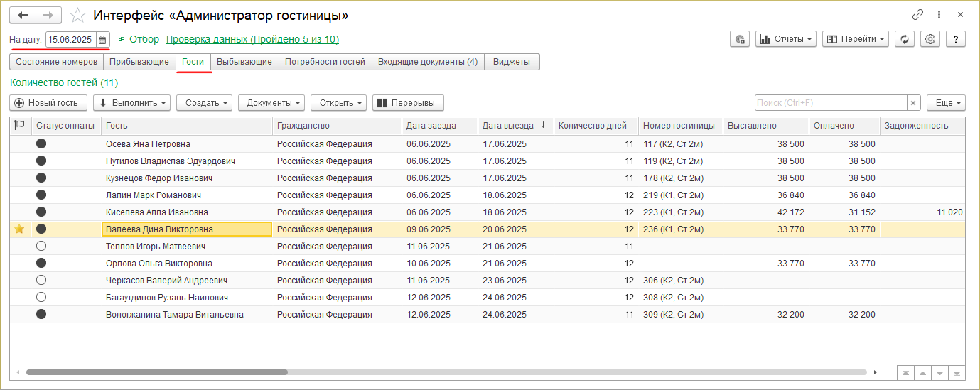980x390 pixels.
Task: Click the starred flag on the Валеева row
Action: pos(19,229)
